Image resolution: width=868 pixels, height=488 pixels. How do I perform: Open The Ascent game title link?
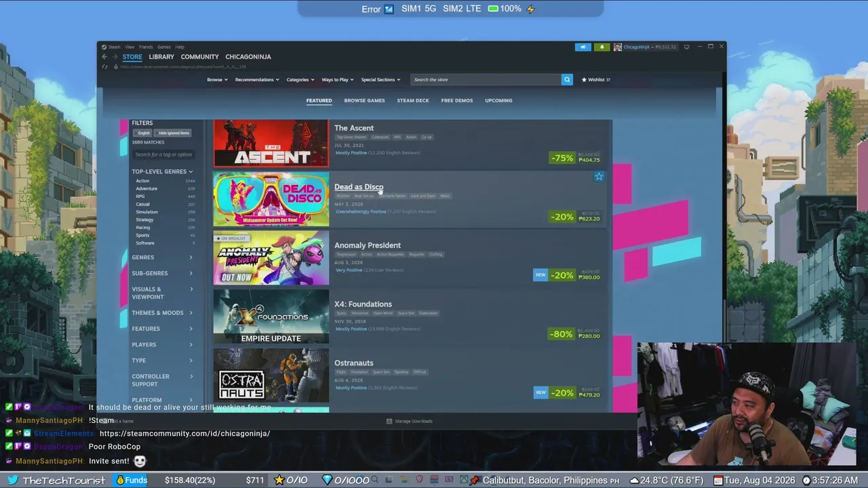click(x=354, y=128)
